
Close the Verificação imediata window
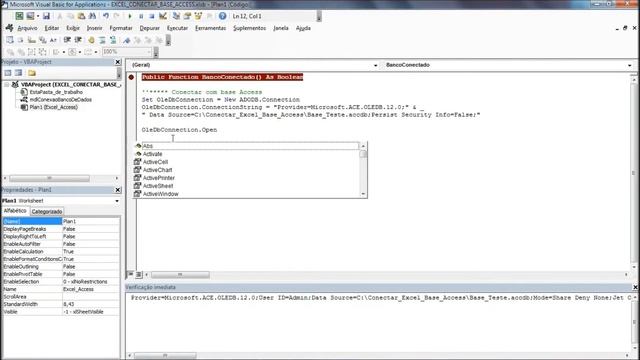(x=635, y=287)
